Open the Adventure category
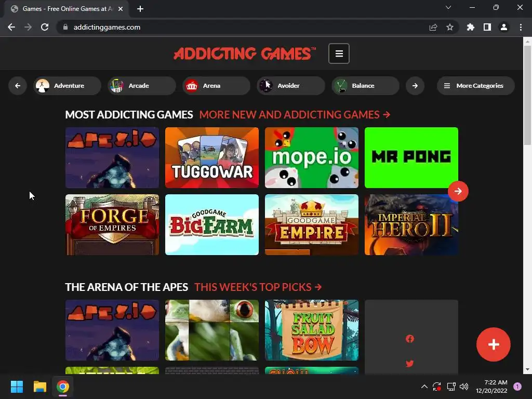532x399 pixels. coord(67,86)
